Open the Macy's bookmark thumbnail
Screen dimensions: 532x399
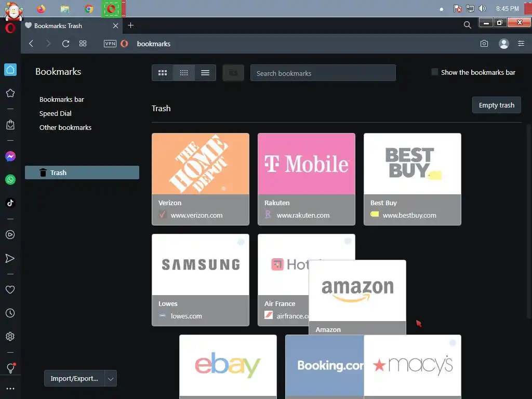(412, 365)
